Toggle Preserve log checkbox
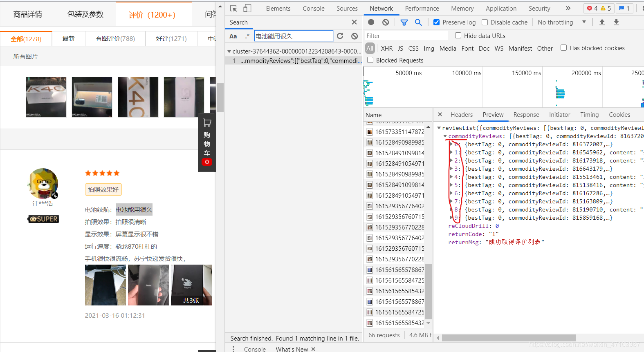This screenshot has width=644, height=352. coord(436,22)
